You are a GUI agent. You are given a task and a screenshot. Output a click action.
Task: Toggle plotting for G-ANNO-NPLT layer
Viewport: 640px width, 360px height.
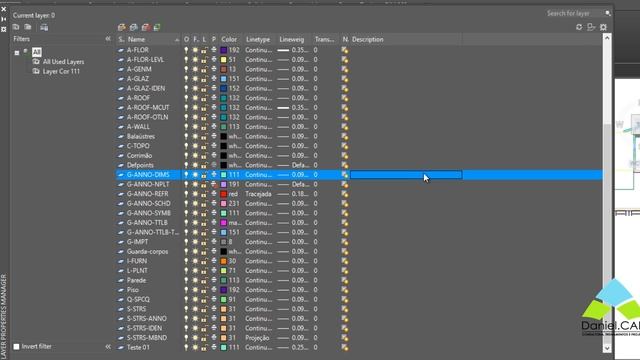click(213, 184)
